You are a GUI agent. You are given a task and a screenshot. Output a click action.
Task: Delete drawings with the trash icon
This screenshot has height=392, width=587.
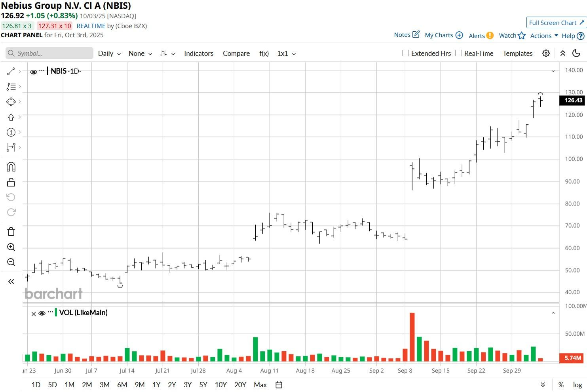[11, 232]
